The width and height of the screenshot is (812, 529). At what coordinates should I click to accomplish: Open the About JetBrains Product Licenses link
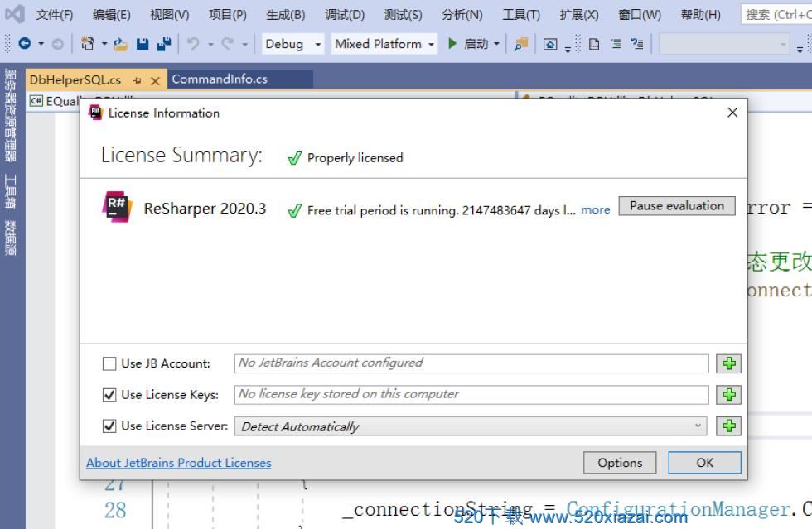(x=179, y=463)
